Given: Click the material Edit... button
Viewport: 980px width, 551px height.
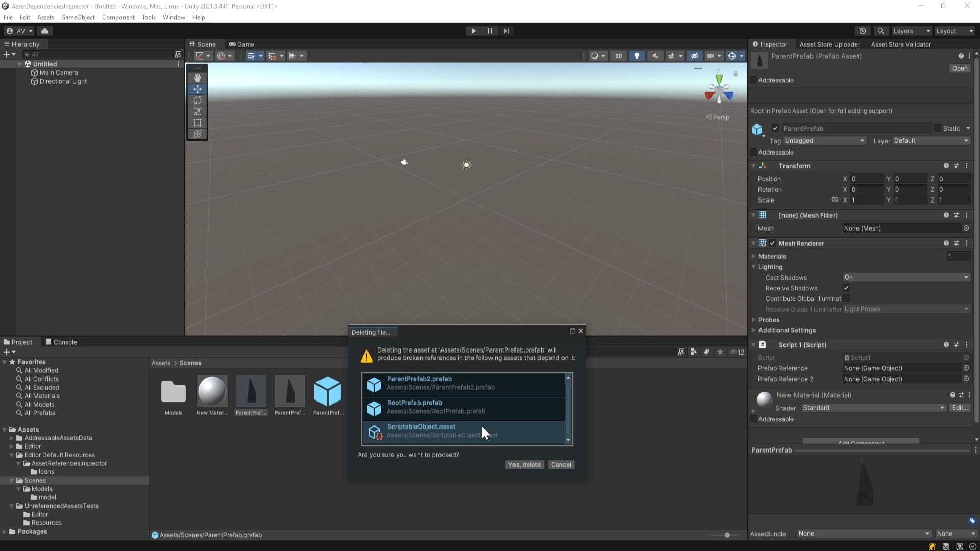Looking at the screenshot, I should coord(960,408).
